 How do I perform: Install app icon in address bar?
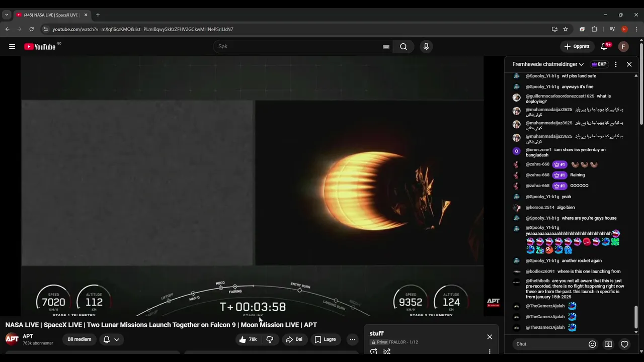(x=554, y=29)
